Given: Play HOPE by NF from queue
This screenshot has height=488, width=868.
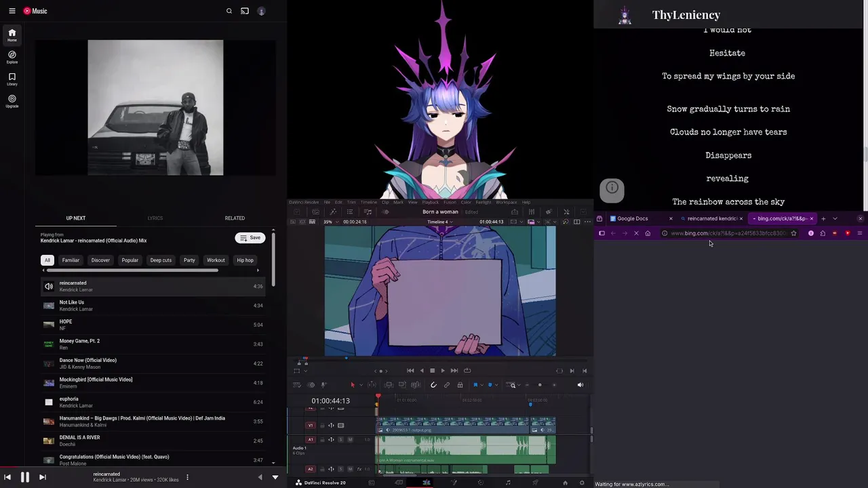Looking at the screenshot, I should tap(153, 325).
